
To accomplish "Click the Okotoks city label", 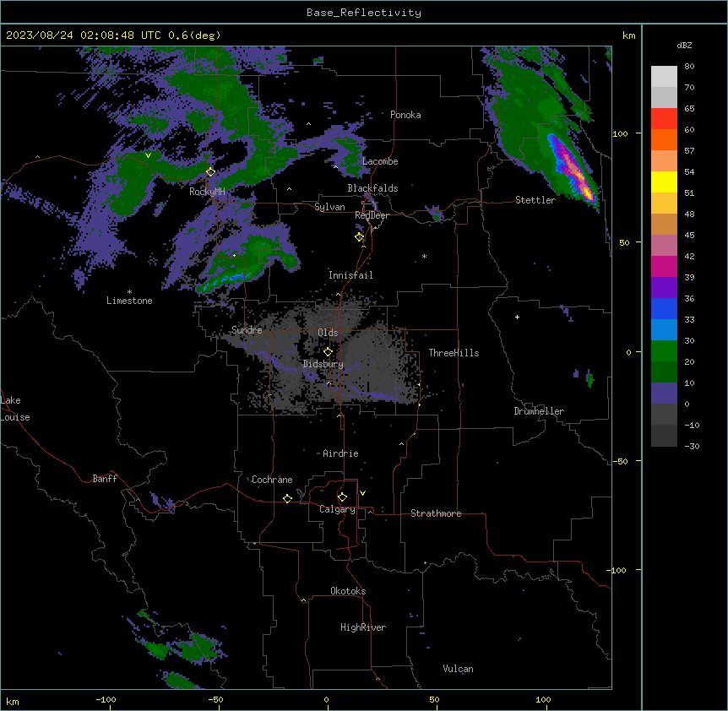I will click(348, 591).
